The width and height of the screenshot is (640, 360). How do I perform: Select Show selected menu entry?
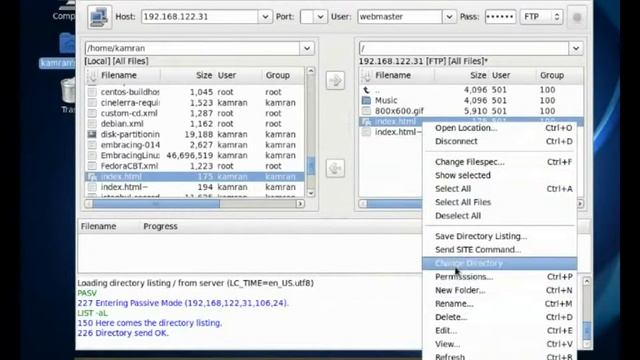click(500, 176)
